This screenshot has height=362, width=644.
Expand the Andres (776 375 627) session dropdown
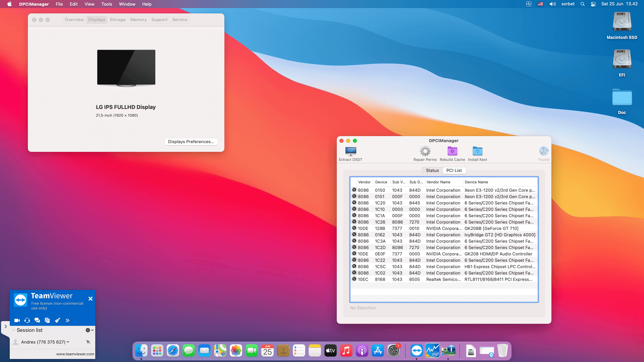[x=68, y=342]
